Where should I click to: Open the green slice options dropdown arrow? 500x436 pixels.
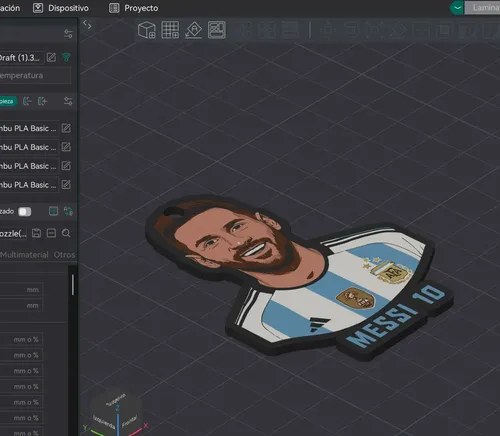coord(457,8)
